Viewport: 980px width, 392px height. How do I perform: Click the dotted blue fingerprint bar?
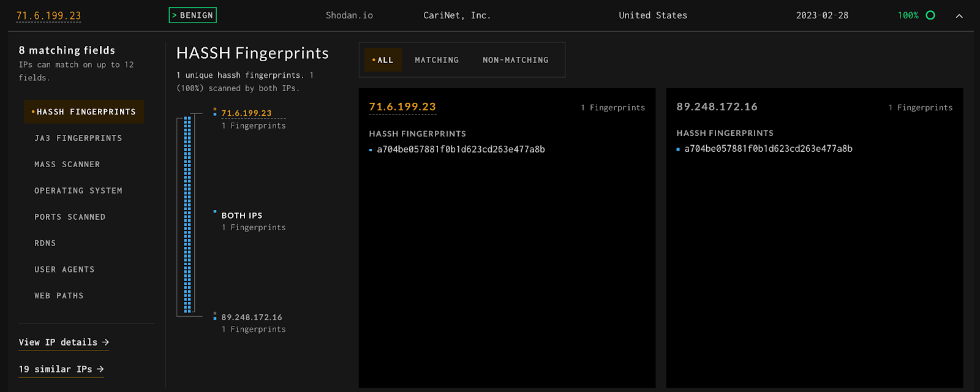(x=187, y=215)
